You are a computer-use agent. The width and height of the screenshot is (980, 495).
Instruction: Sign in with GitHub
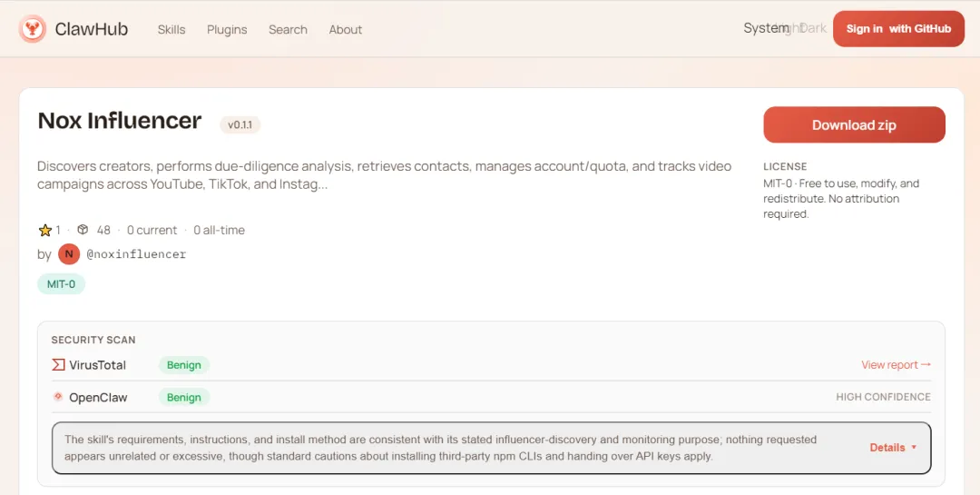tap(898, 29)
